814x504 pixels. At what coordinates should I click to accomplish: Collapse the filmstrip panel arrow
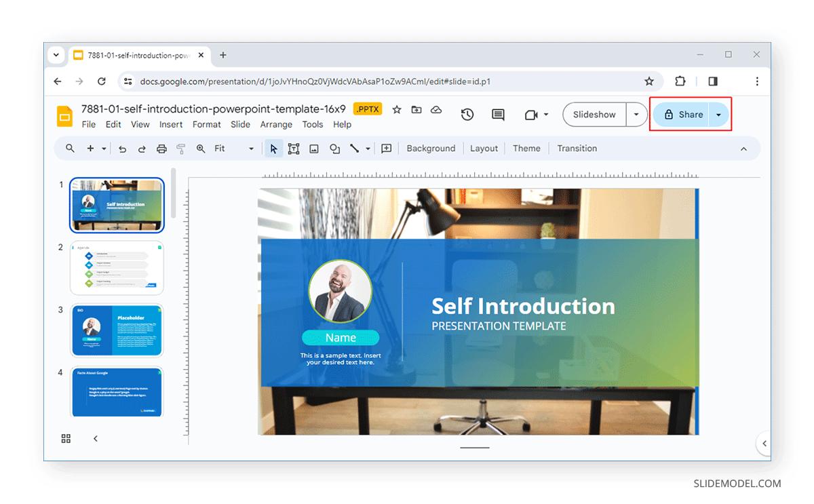tap(96, 439)
